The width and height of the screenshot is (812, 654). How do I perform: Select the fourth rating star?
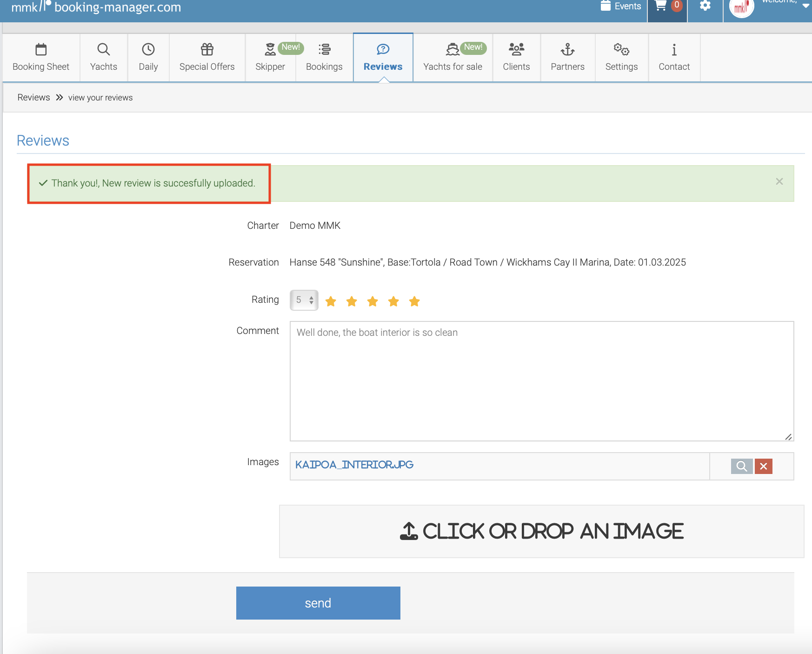click(393, 301)
